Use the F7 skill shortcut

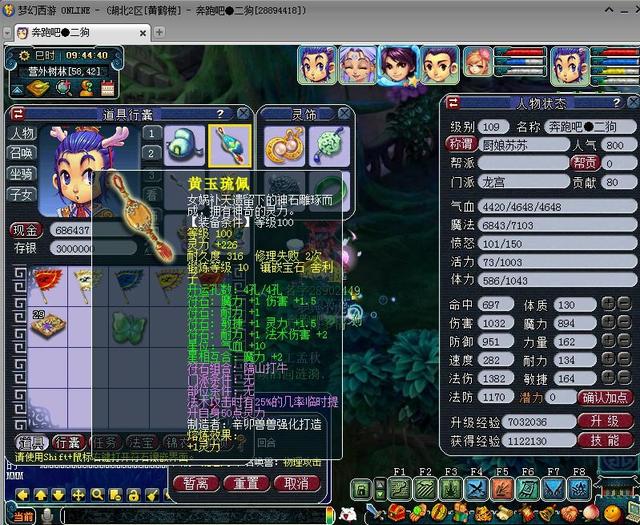point(553,489)
